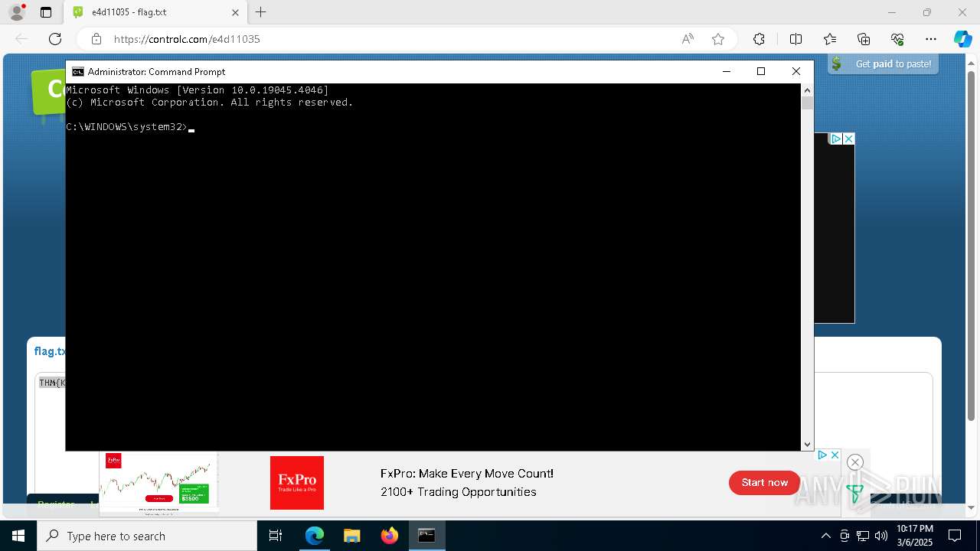
Task: Open the taskbar clock and date
Action: click(x=915, y=536)
